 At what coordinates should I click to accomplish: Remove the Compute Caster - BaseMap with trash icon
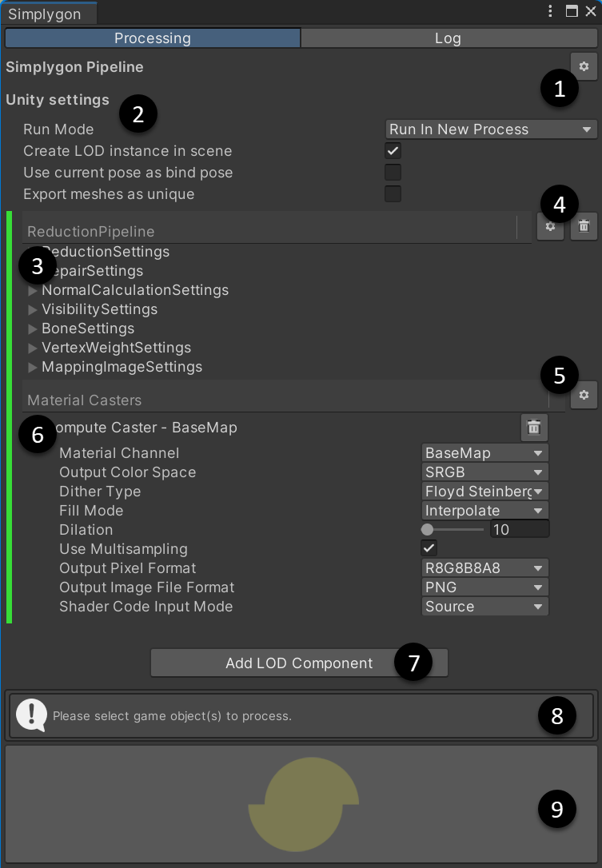pyautogui.click(x=533, y=427)
